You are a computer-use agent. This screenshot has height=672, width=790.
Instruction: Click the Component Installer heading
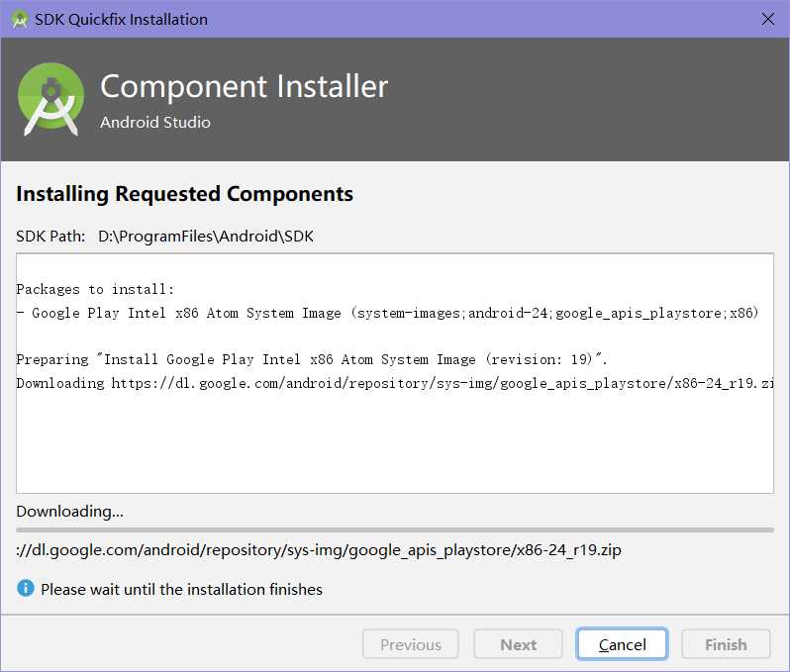244,86
